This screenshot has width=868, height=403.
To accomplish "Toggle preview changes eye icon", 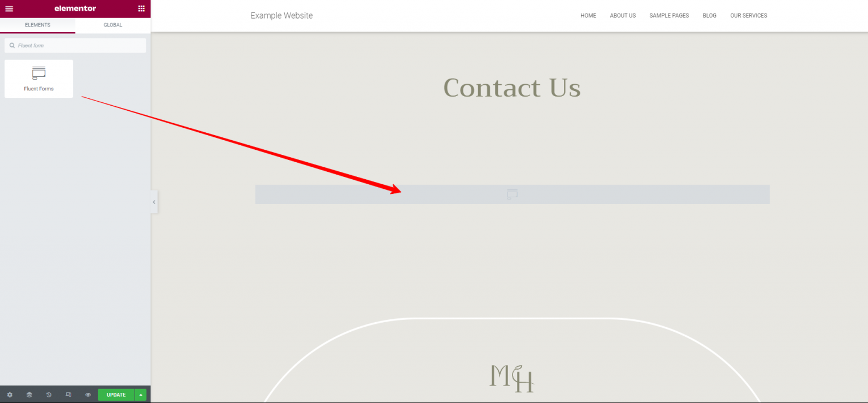I will [88, 395].
